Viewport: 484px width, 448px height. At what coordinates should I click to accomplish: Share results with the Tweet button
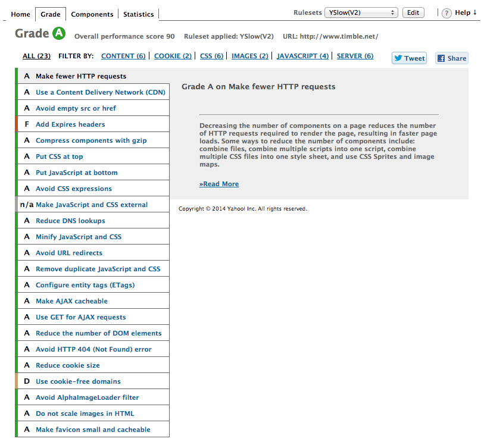(x=410, y=58)
